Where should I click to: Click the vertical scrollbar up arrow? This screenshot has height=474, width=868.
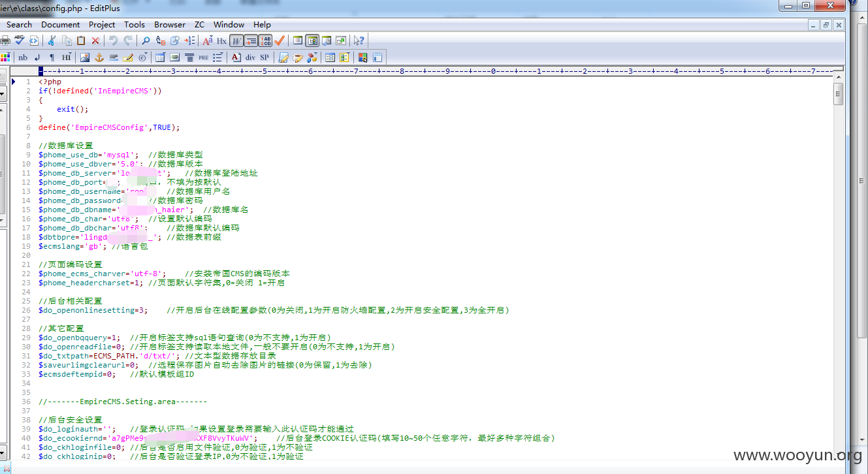839,76
